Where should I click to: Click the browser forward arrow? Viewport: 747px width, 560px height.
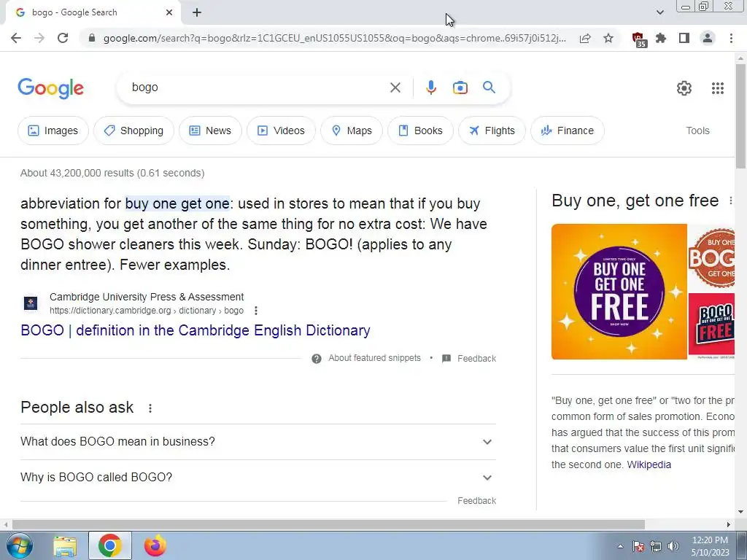[x=39, y=38]
